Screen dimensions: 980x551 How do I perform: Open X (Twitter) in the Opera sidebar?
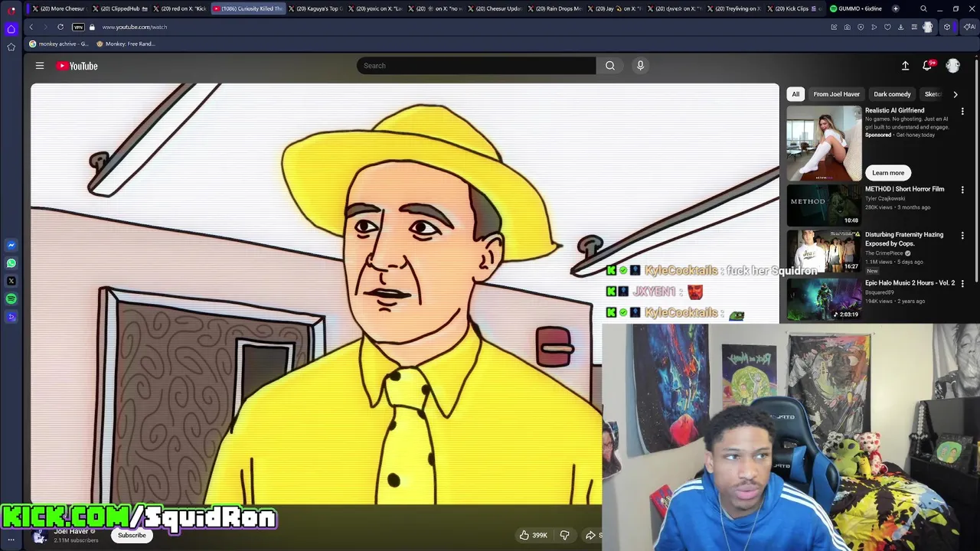pos(11,281)
